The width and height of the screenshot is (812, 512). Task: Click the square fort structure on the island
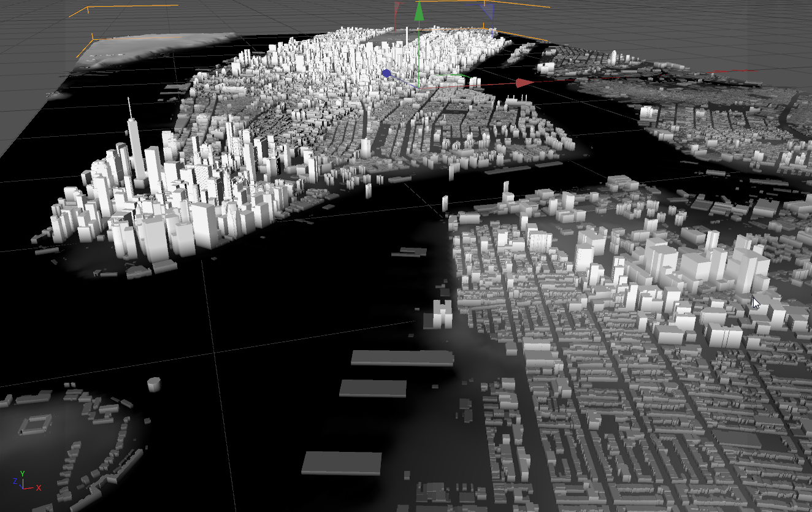[36, 424]
